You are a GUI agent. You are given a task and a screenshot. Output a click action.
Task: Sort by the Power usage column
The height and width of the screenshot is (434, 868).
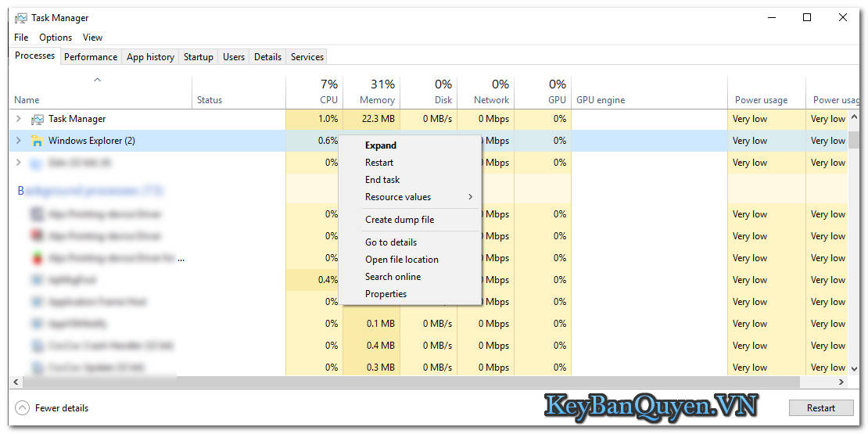click(766, 92)
